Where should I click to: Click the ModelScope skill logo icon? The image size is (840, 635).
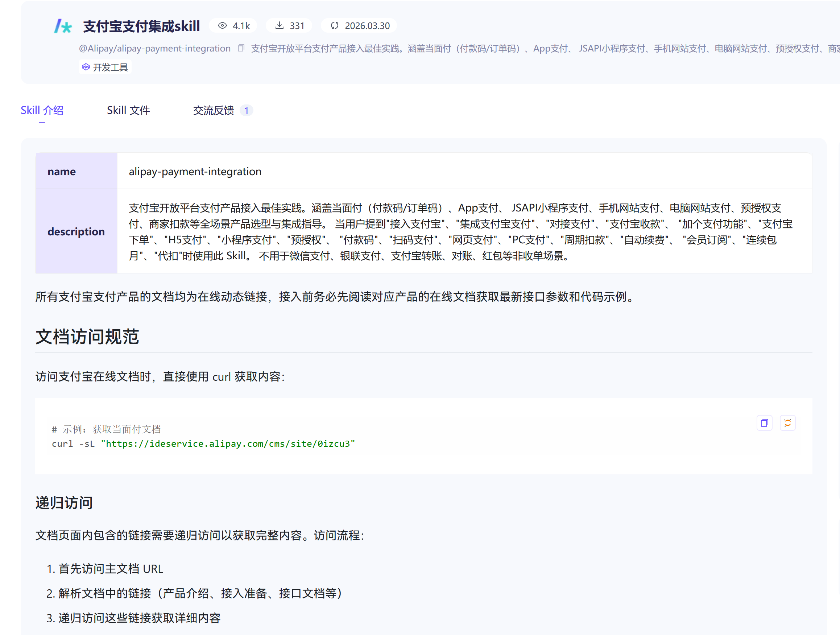[x=63, y=26]
